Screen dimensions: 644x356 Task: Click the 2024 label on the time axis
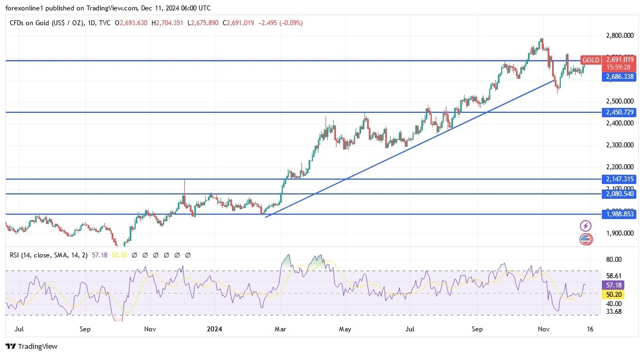(214, 329)
